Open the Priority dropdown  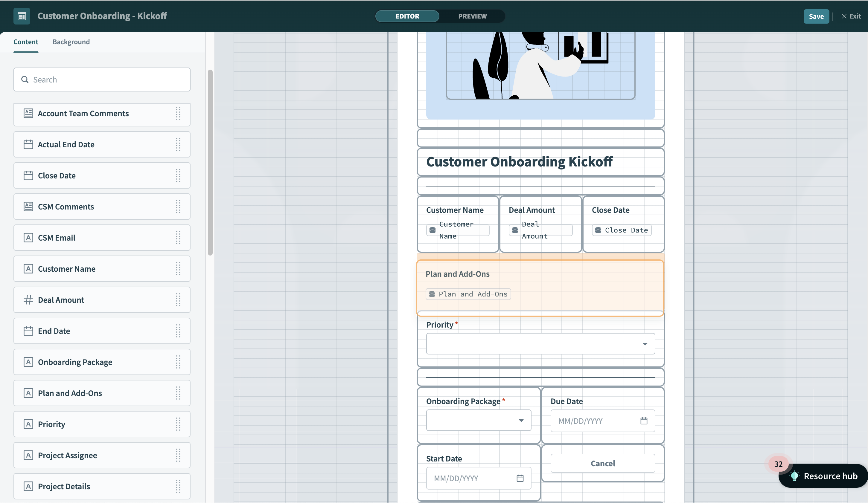tap(540, 344)
